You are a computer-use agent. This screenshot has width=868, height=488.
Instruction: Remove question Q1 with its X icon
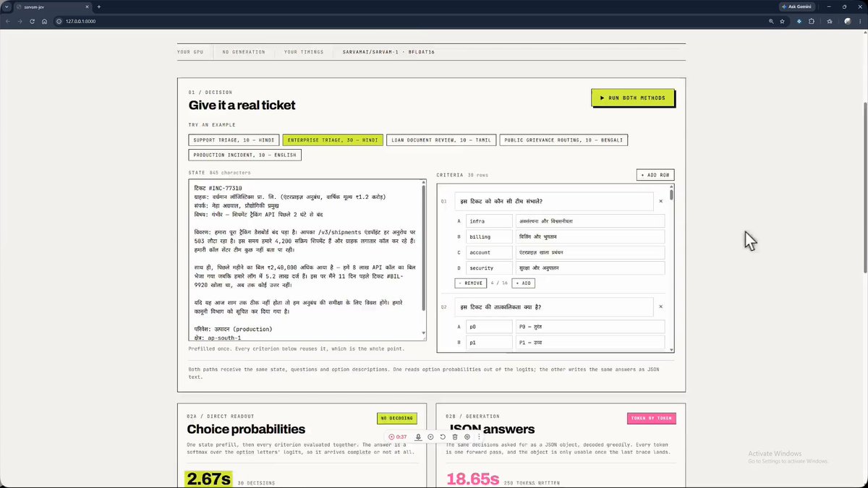pyautogui.click(x=660, y=201)
